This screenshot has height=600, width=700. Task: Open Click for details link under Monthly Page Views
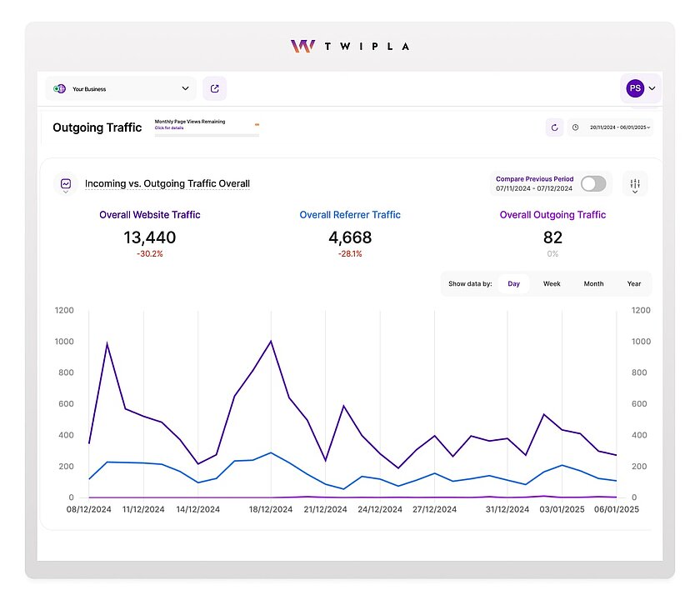point(168,130)
